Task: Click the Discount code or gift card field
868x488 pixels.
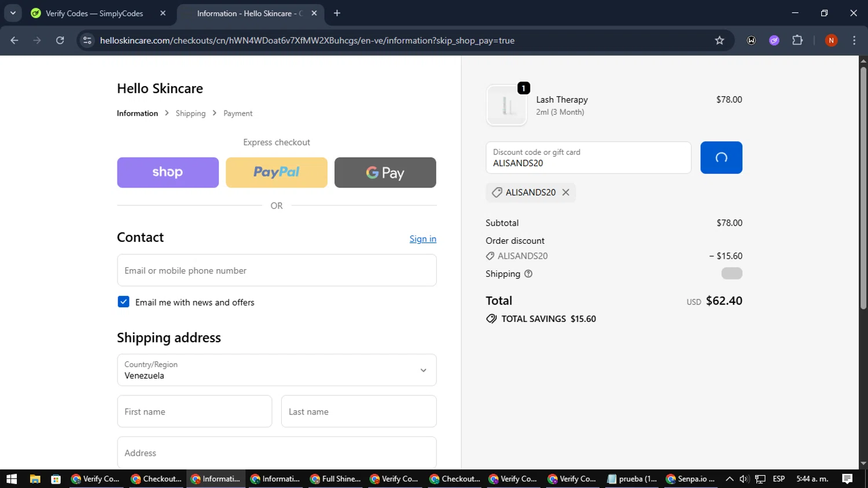Action: [589, 157]
